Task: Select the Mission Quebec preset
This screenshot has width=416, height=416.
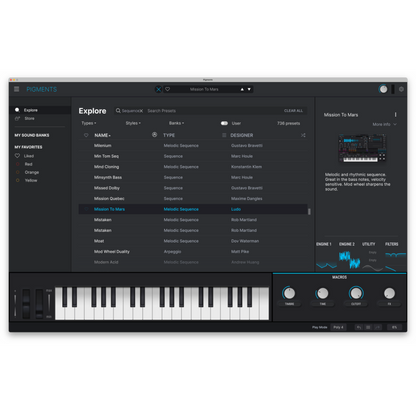Action: [x=193, y=198]
